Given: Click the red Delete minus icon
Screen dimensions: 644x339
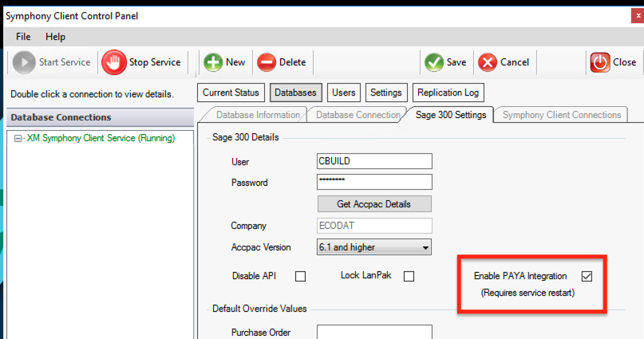Looking at the screenshot, I should tap(267, 62).
